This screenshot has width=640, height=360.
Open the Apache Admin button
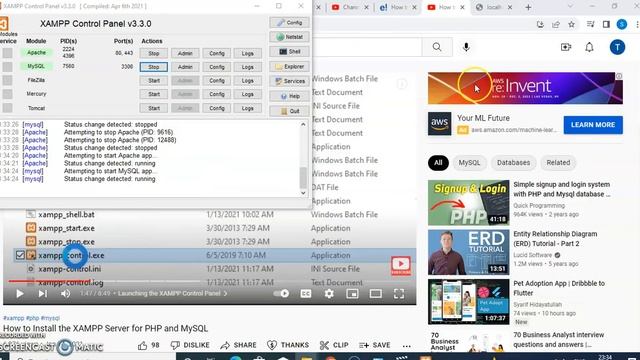185,53
